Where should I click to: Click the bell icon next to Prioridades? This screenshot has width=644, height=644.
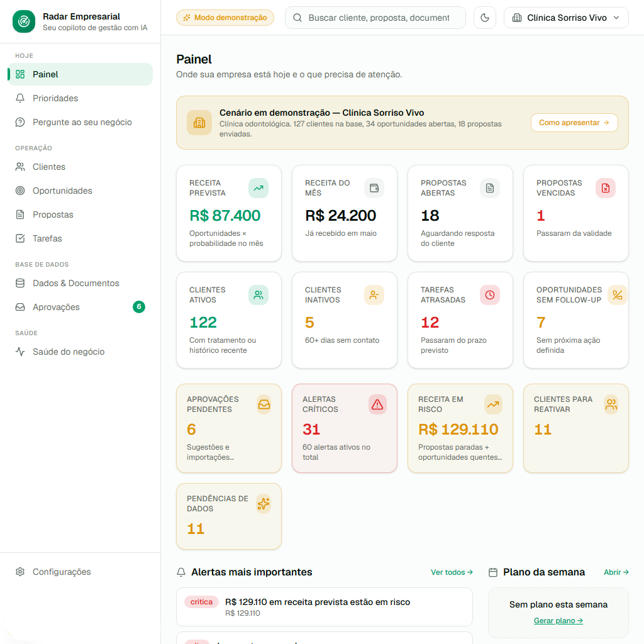click(x=20, y=98)
